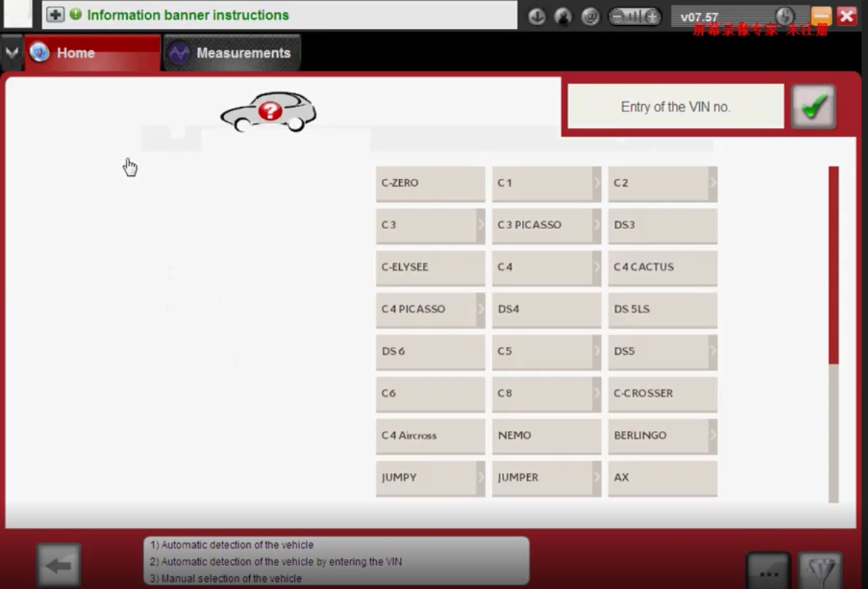Screen dimensions: 868x589
Task: Expand the DS5 model variants
Action: 713,352
